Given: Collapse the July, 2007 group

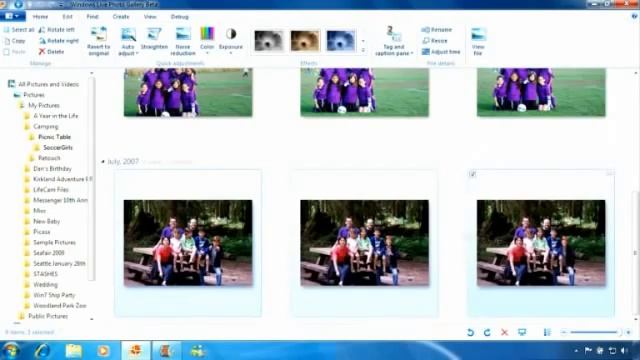Looking at the screenshot, I should pyautogui.click(x=103, y=162).
